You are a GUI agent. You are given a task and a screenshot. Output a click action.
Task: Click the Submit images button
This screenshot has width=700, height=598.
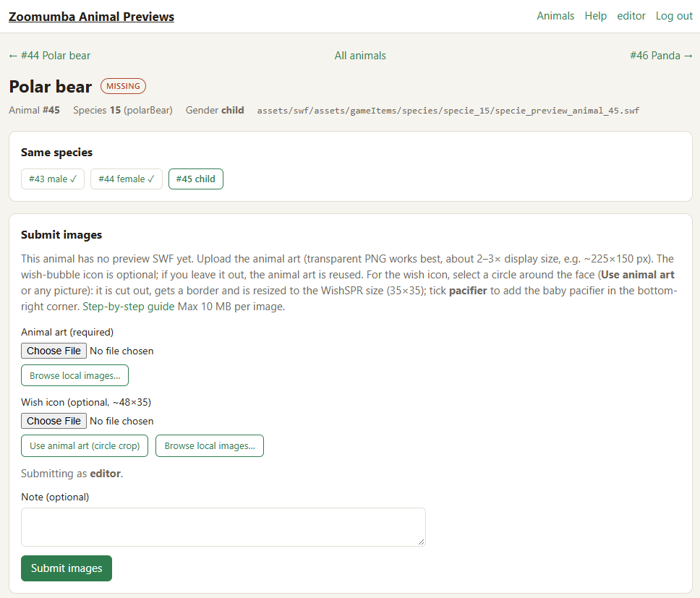pyautogui.click(x=67, y=568)
